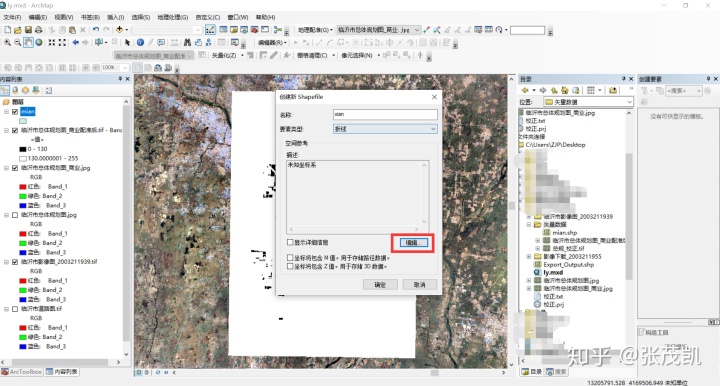This screenshot has height=386, width=720.
Task: Click the 取消 button in Shapefile dialog
Action: [419, 285]
